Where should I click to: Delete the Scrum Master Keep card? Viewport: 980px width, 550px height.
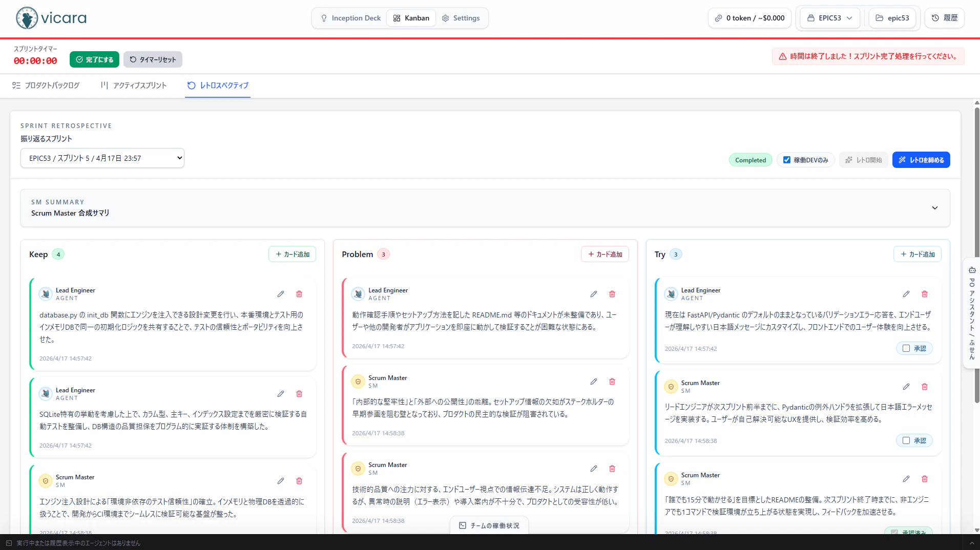(x=299, y=481)
